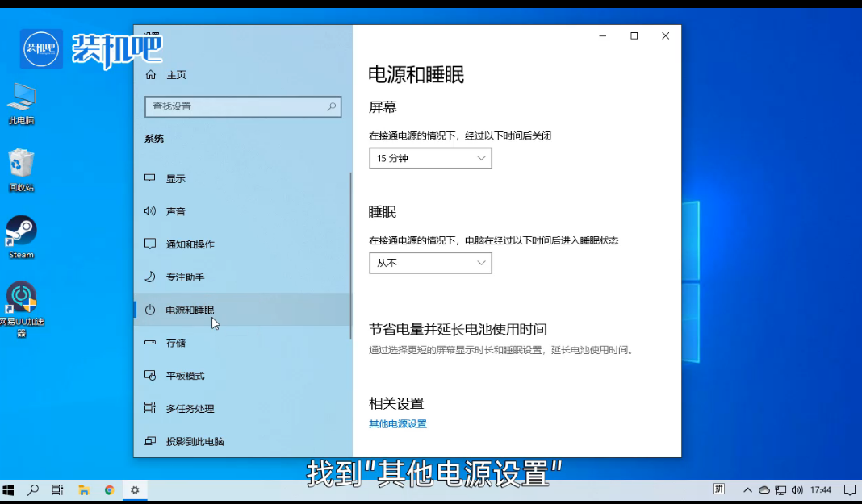Open Focus assist (专注助手) moon icon
Image resolution: width=862 pixels, height=504 pixels.
click(x=150, y=277)
